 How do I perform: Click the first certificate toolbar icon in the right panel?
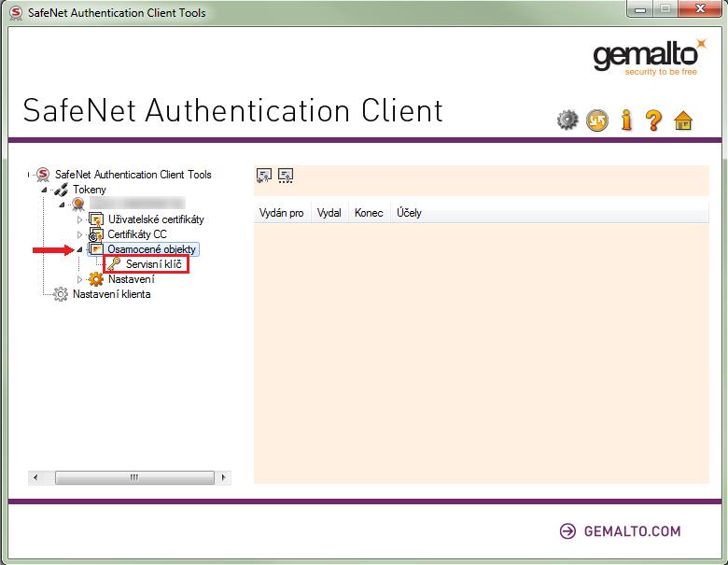[264, 176]
